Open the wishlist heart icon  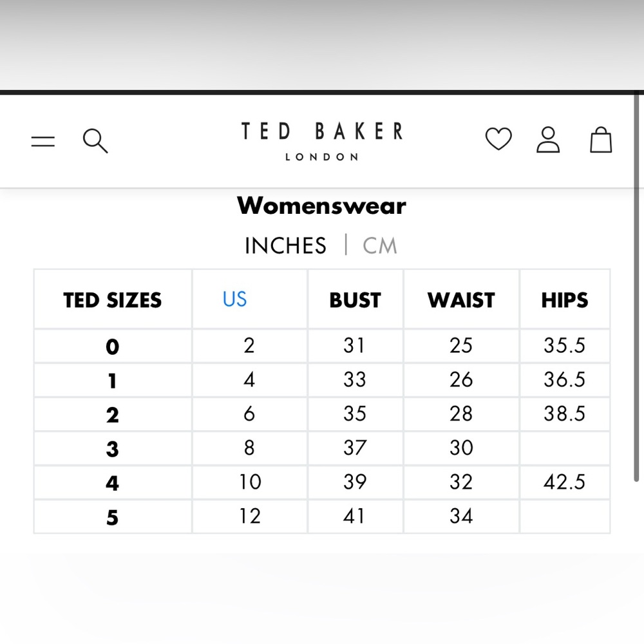(498, 138)
